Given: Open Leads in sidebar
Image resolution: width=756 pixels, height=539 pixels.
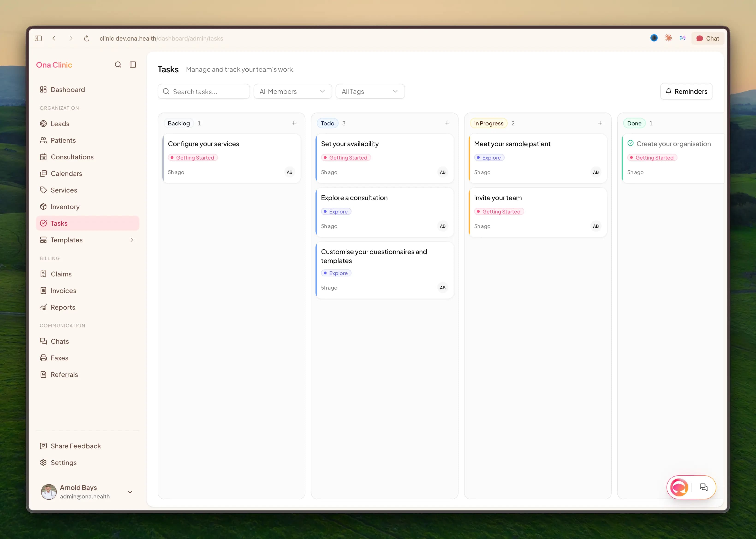Looking at the screenshot, I should [88, 124].
